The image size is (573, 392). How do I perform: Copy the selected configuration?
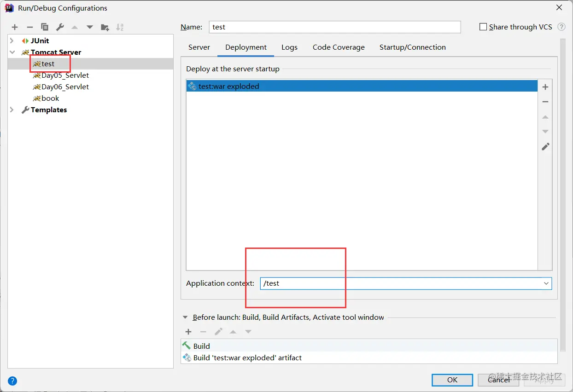(x=45, y=27)
